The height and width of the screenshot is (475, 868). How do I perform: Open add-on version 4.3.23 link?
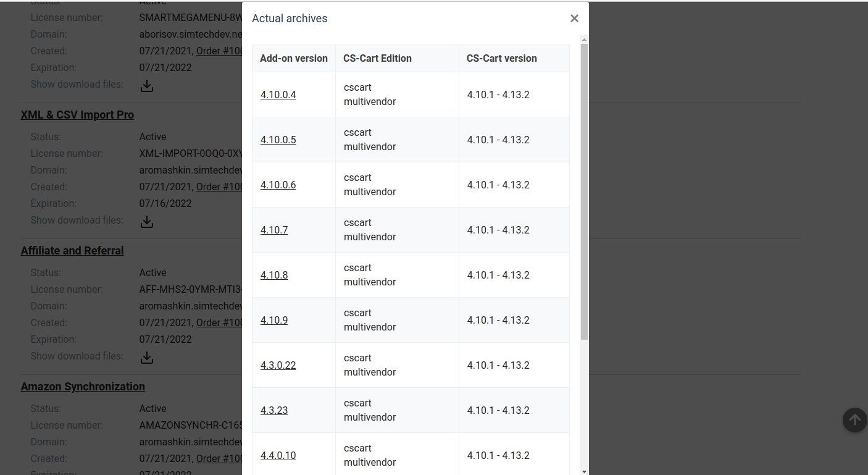click(274, 410)
